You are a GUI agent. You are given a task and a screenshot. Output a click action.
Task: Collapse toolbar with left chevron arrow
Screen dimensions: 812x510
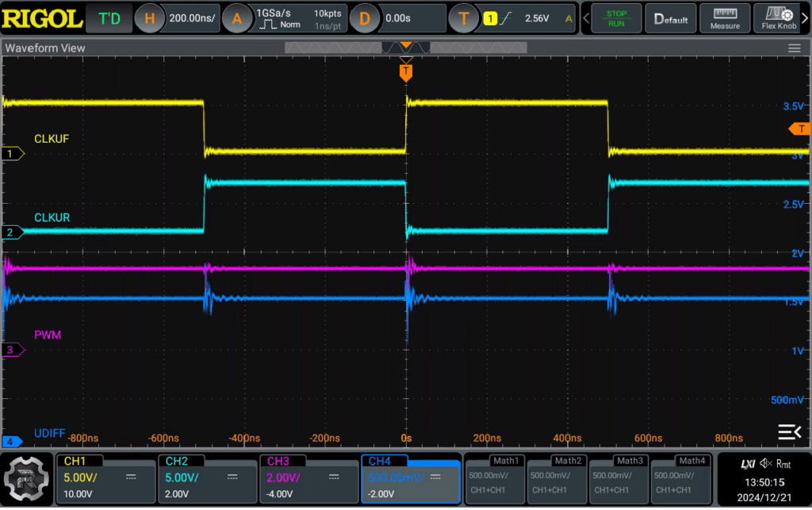pyautogui.click(x=586, y=18)
